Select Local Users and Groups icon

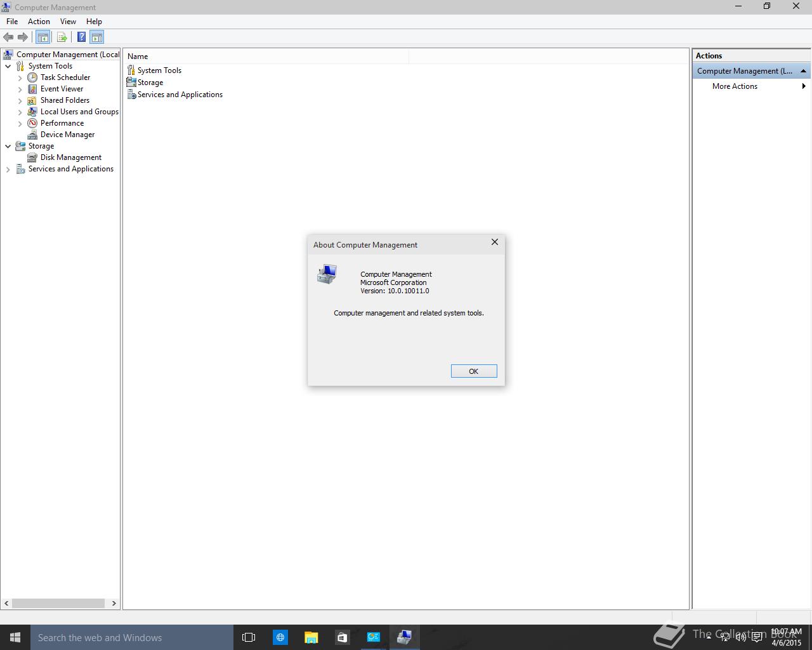point(32,112)
